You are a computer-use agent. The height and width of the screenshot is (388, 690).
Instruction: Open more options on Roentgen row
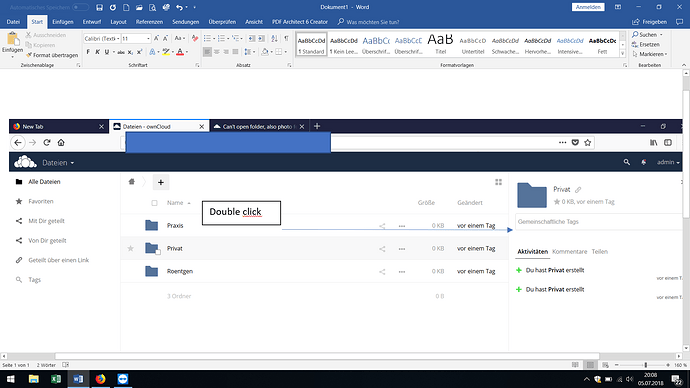pos(402,272)
